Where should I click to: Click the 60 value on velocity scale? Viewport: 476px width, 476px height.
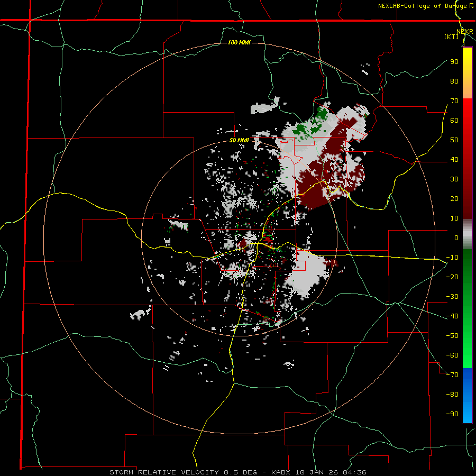454,121
